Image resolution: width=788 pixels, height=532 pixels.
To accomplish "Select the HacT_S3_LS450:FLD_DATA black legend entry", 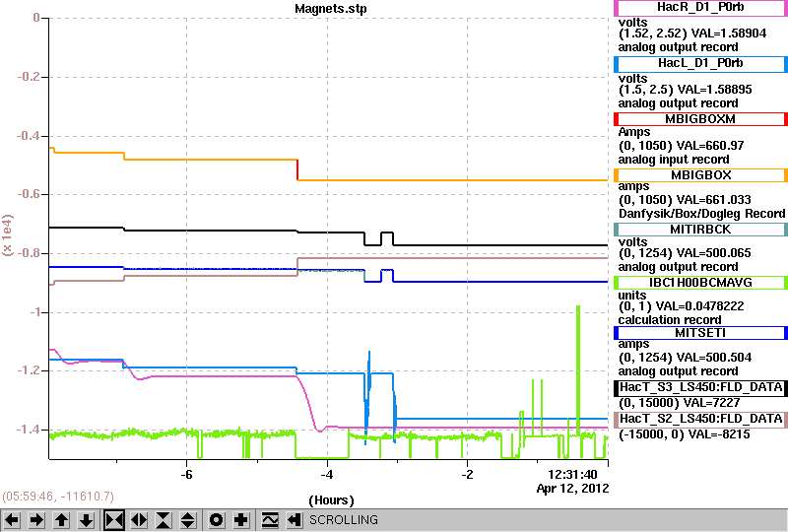I will (x=700, y=388).
